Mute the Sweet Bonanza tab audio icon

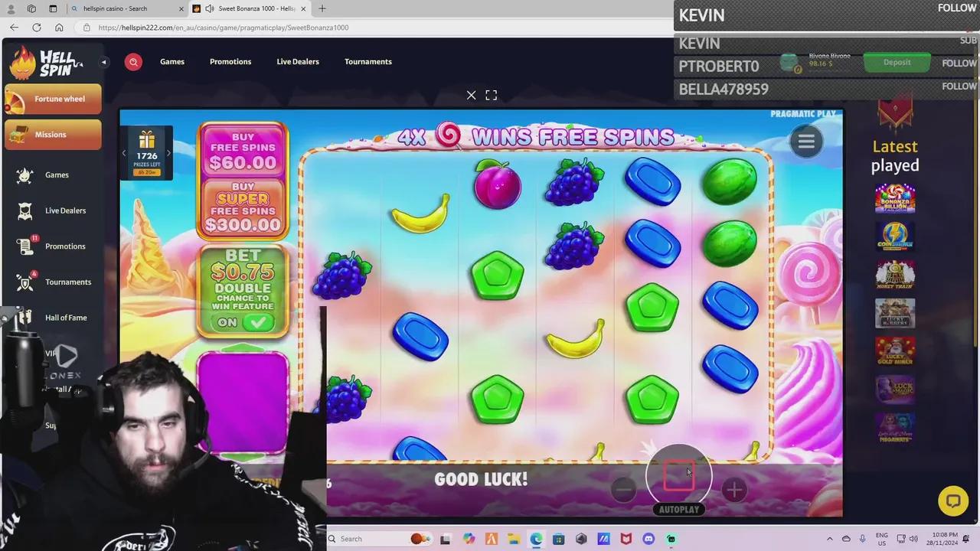pyautogui.click(x=209, y=8)
